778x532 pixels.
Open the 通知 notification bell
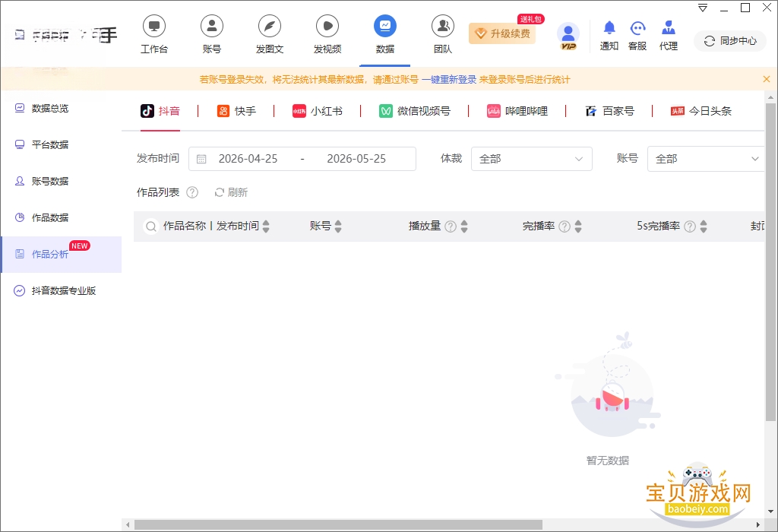click(x=609, y=36)
